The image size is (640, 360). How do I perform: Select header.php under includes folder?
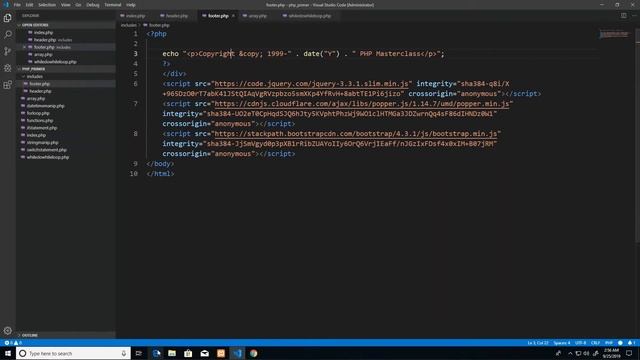click(x=67, y=91)
